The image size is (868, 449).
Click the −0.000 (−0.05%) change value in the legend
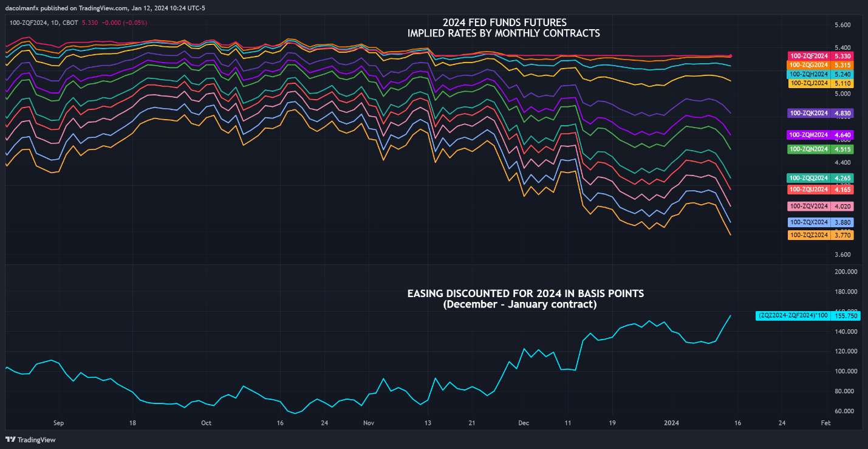[125, 22]
